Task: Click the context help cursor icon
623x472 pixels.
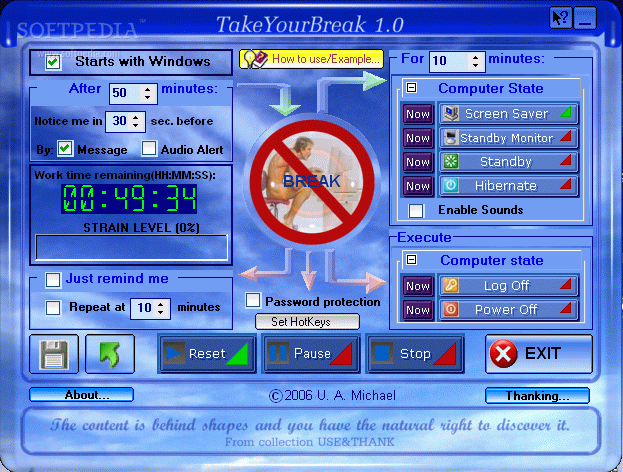Action: click(x=560, y=18)
